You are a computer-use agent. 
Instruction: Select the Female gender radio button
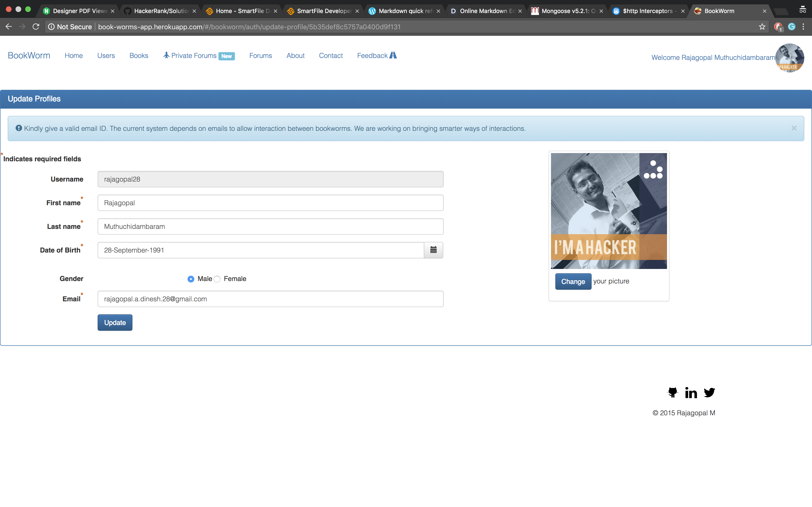[x=217, y=279]
